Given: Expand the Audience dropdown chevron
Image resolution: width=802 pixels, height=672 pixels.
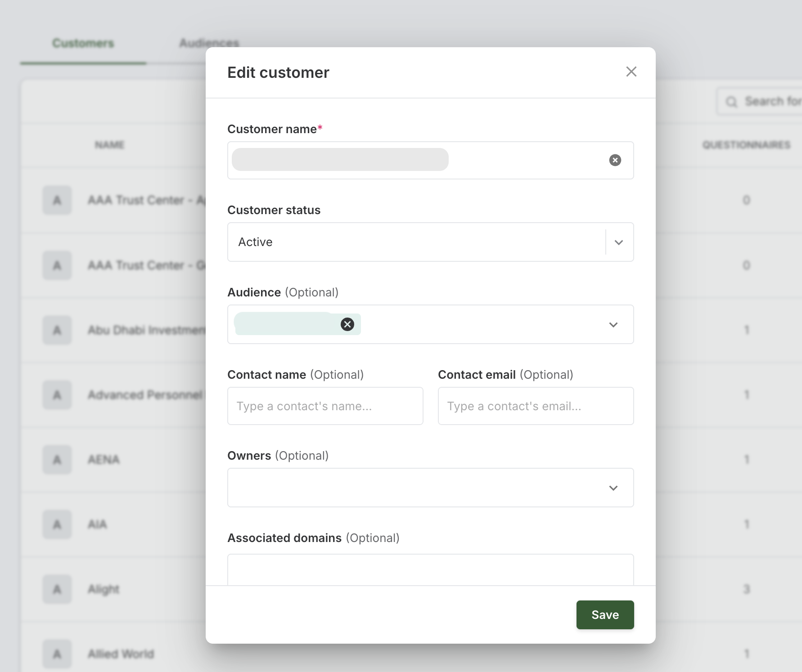Looking at the screenshot, I should 613,325.
